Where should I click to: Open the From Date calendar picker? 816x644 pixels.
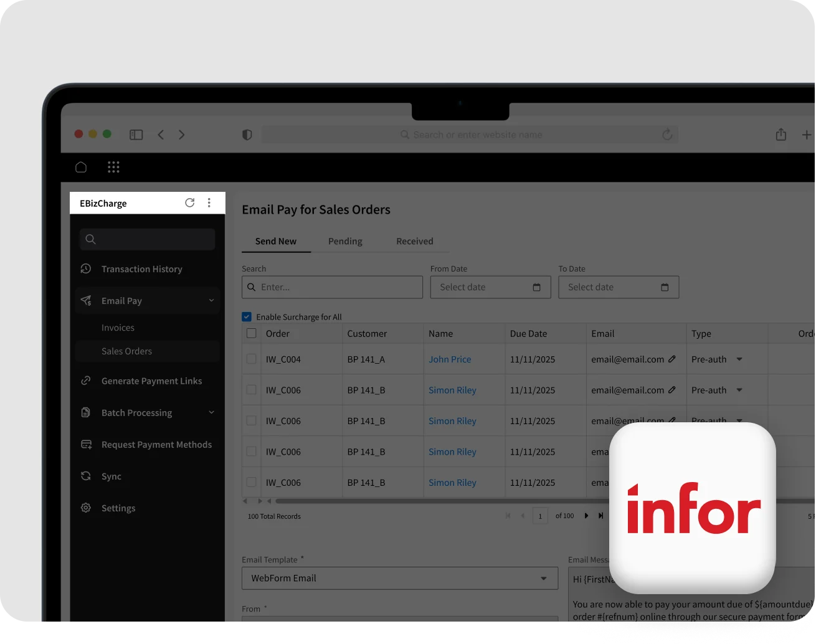click(x=537, y=287)
